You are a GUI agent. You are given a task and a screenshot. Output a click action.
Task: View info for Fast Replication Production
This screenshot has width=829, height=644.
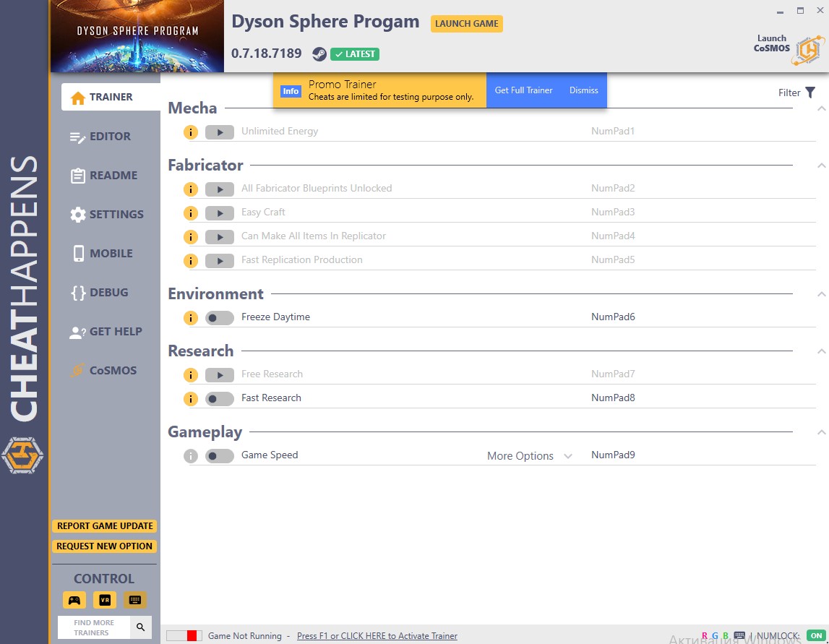(190, 261)
